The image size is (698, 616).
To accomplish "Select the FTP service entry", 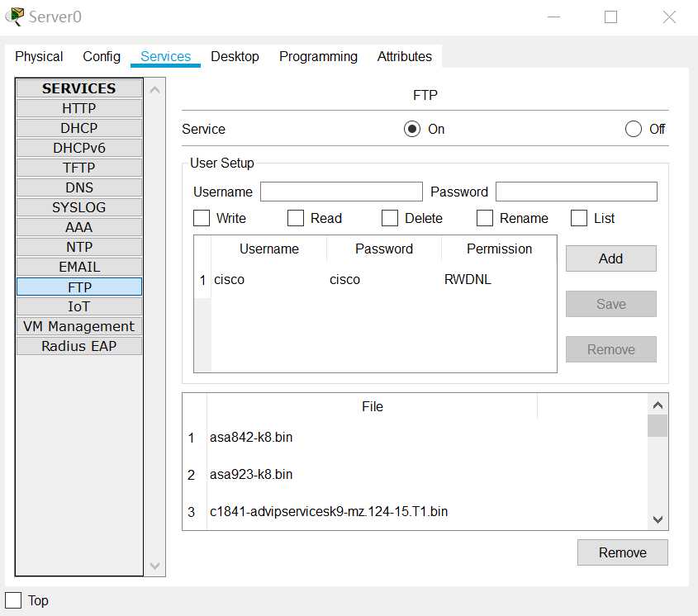I will (79, 287).
